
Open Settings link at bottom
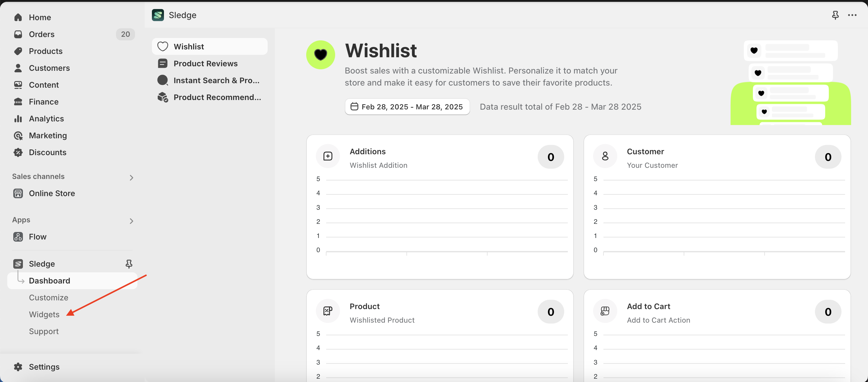click(x=44, y=367)
